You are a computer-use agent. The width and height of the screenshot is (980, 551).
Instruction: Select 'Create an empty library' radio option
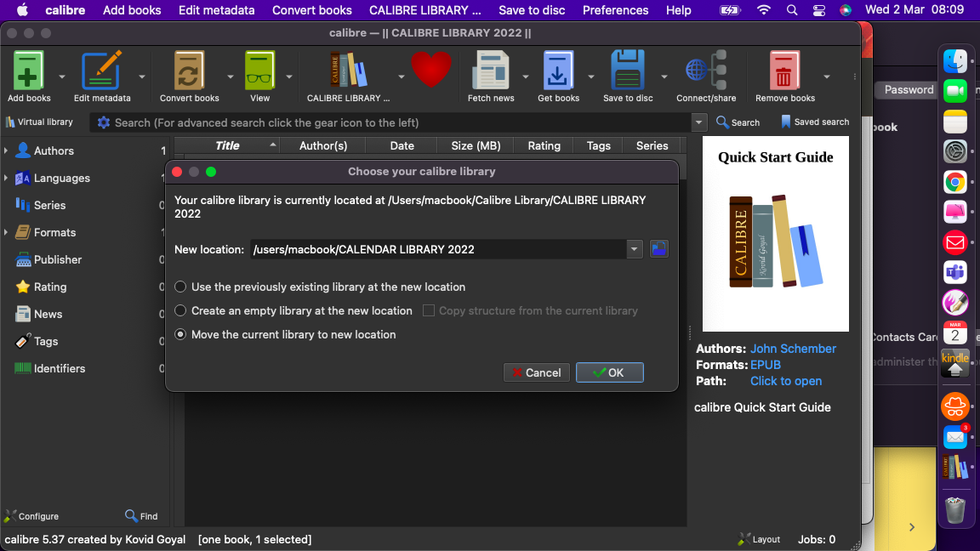pyautogui.click(x=180, y=311)
